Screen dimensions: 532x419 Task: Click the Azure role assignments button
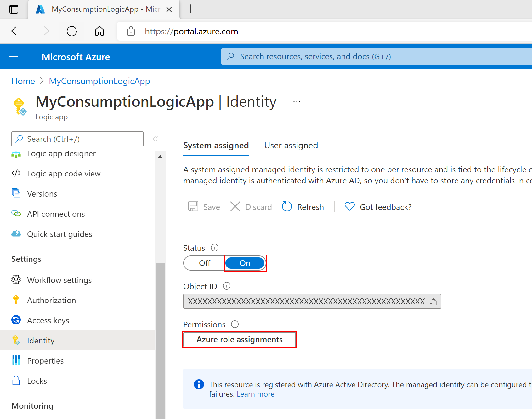(x=239, y=339)
